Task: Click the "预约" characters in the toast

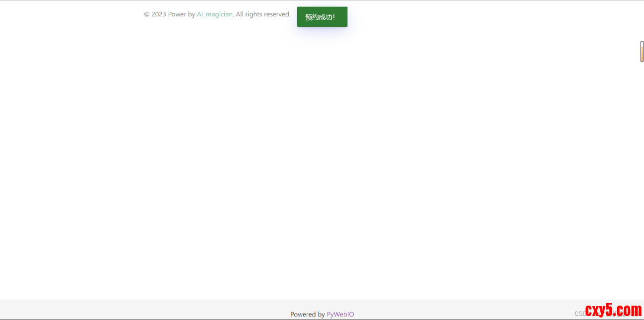Action: click(312, 17)
